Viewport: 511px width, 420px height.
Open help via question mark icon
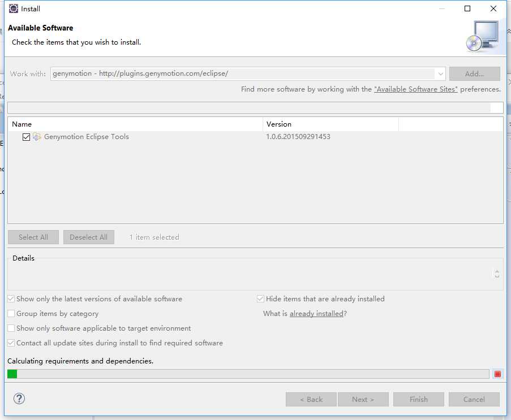tap(19, 399)
